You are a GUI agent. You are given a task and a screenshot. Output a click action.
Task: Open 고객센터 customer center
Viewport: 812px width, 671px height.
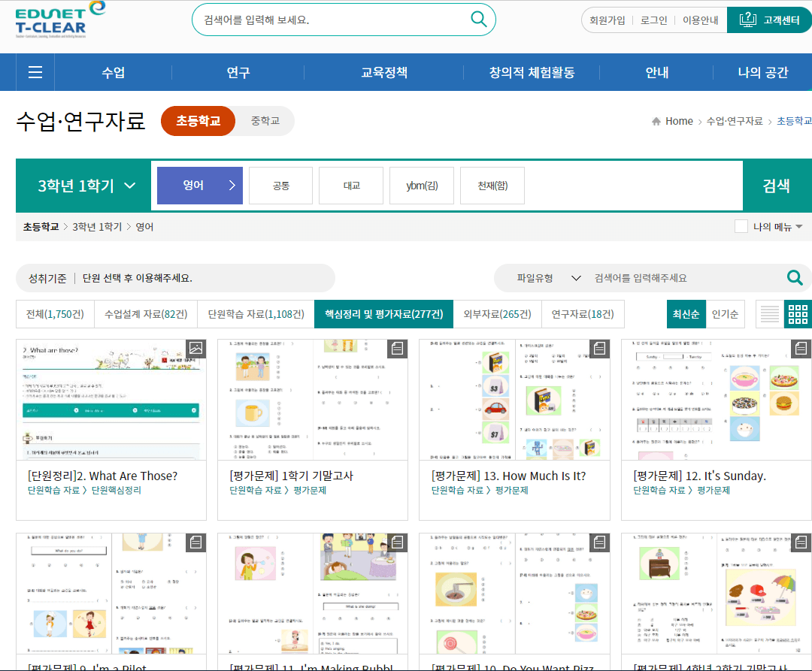[x=769, y=20]
